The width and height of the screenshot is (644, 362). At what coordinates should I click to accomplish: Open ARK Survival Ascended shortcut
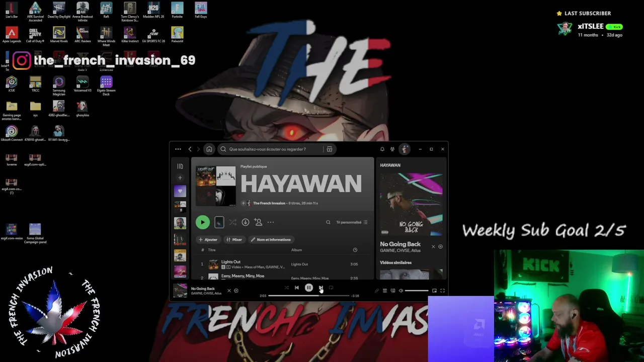tap(35, 12)
